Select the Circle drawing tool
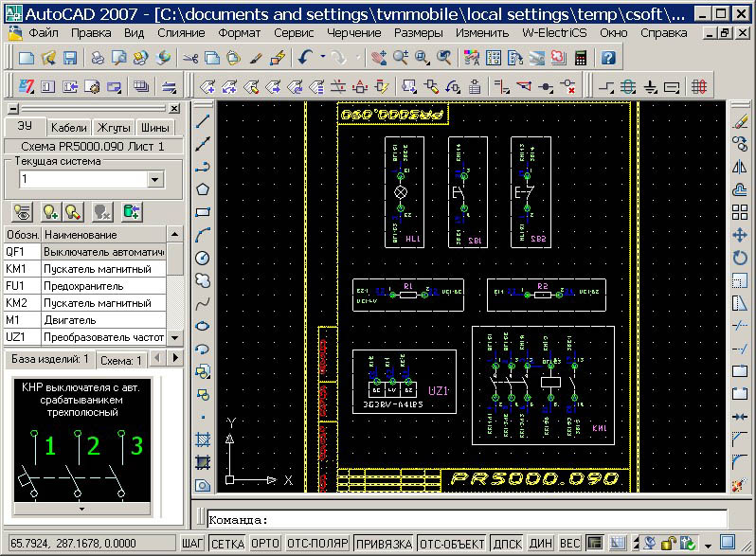This screenshot has height=556, width=756. click(203, 258)
